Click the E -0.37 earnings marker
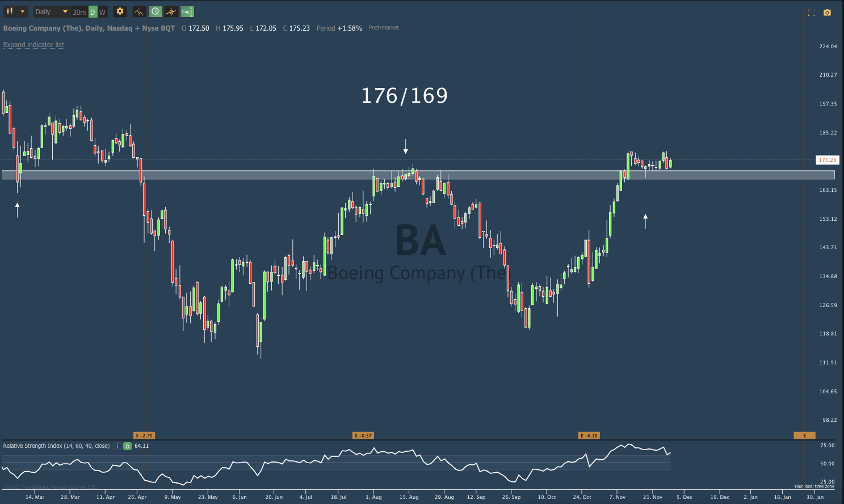Screen dimensions: 844x504 click(363, 435)
